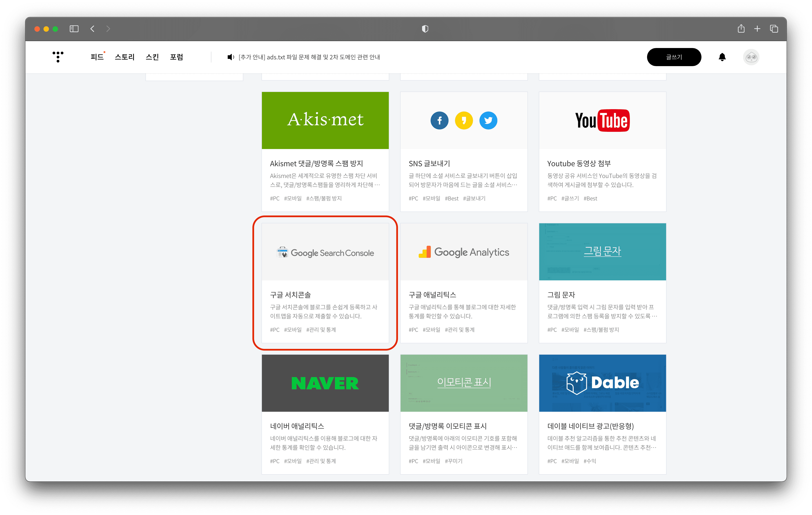Go to the 포럼 menu
Viewport: 812px width, 515px height.
(176, 57)
